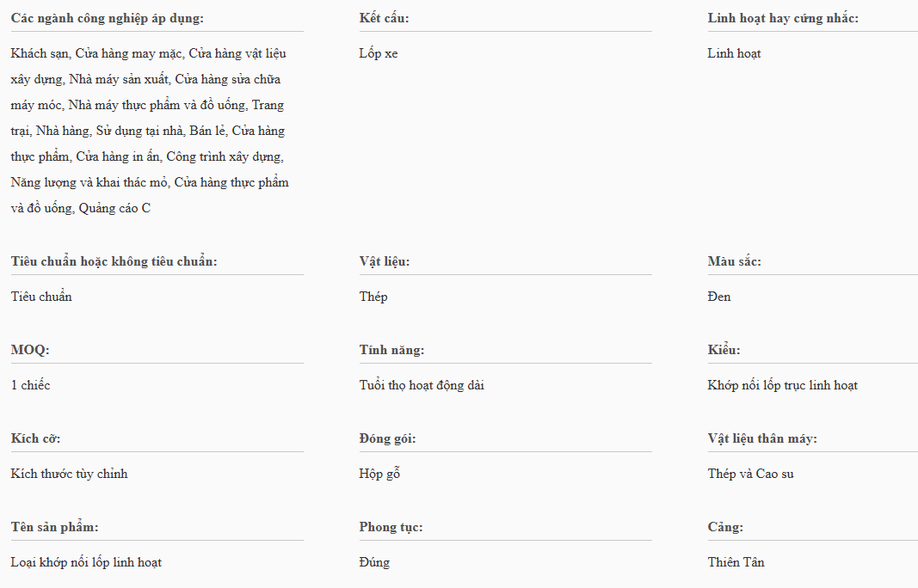Select the 'Tuổi thọ hoạt động dài' text
918x588 pixels.
tap(422, 385)
